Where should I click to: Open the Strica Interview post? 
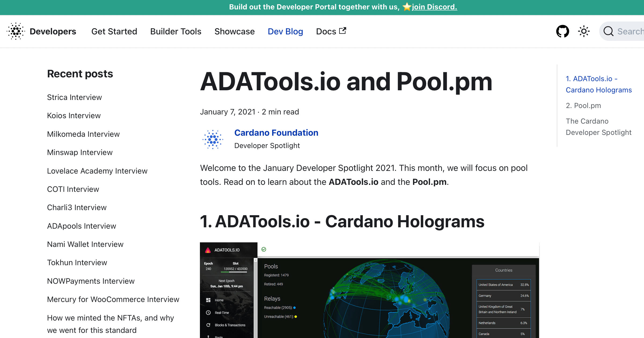point(74,97)
